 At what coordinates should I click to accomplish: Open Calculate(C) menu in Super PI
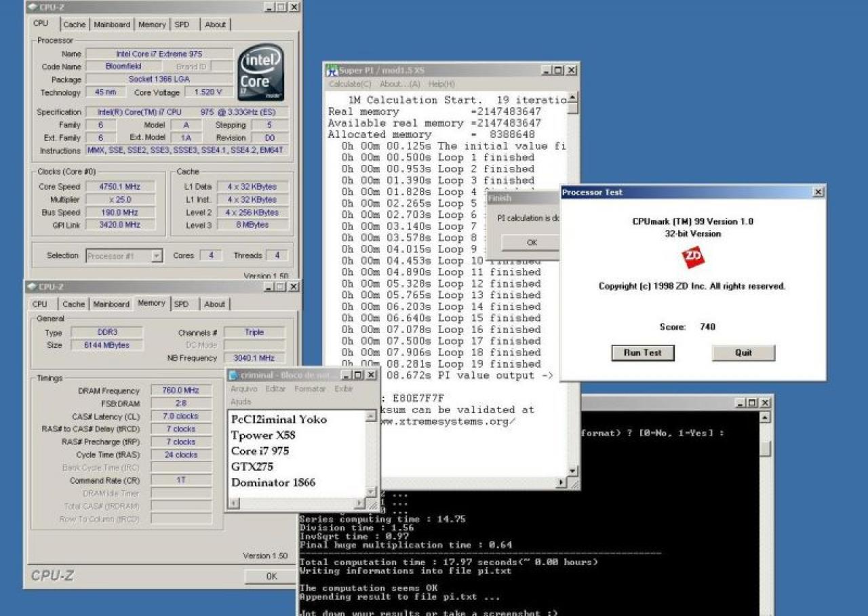[x=350, y=83]
